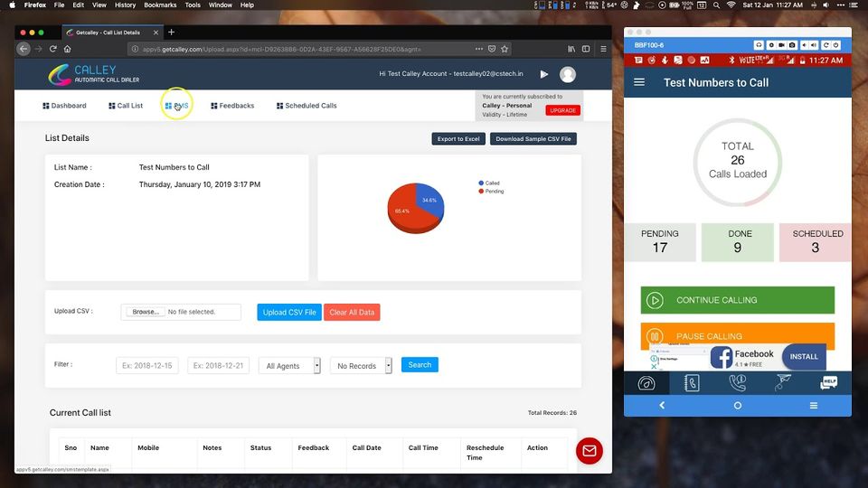Tap Android back arrow in navigation bar

point(662,406)
